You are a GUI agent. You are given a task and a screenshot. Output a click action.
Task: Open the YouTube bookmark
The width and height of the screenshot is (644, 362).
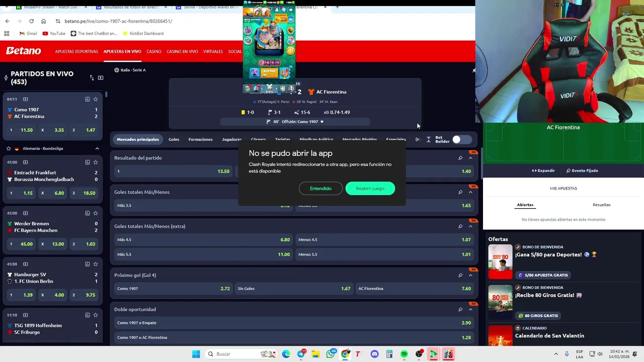click(x=54, y=34)
